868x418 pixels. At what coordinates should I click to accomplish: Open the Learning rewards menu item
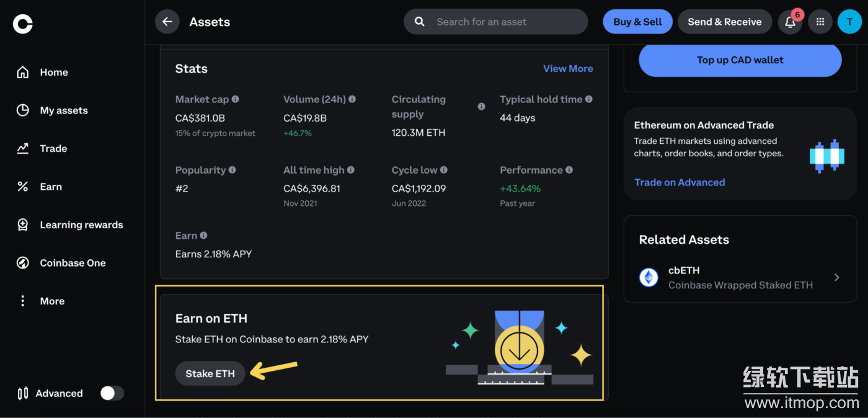point(81,225)
